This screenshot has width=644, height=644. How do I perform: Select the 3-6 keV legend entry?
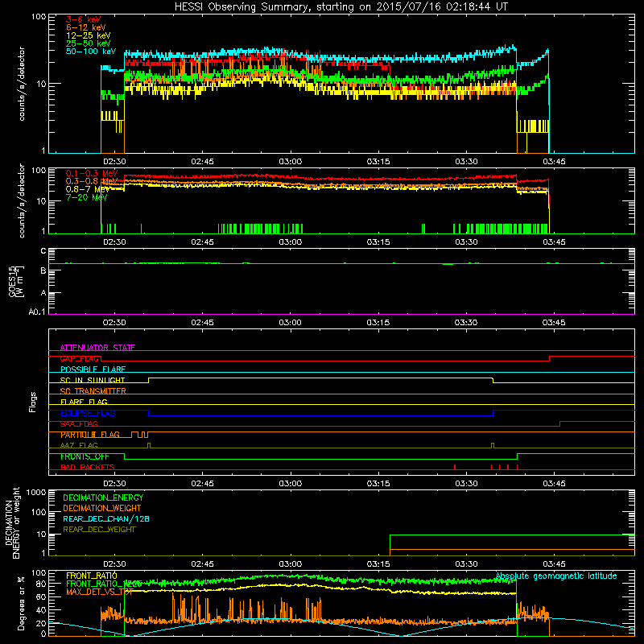[84, 19]
